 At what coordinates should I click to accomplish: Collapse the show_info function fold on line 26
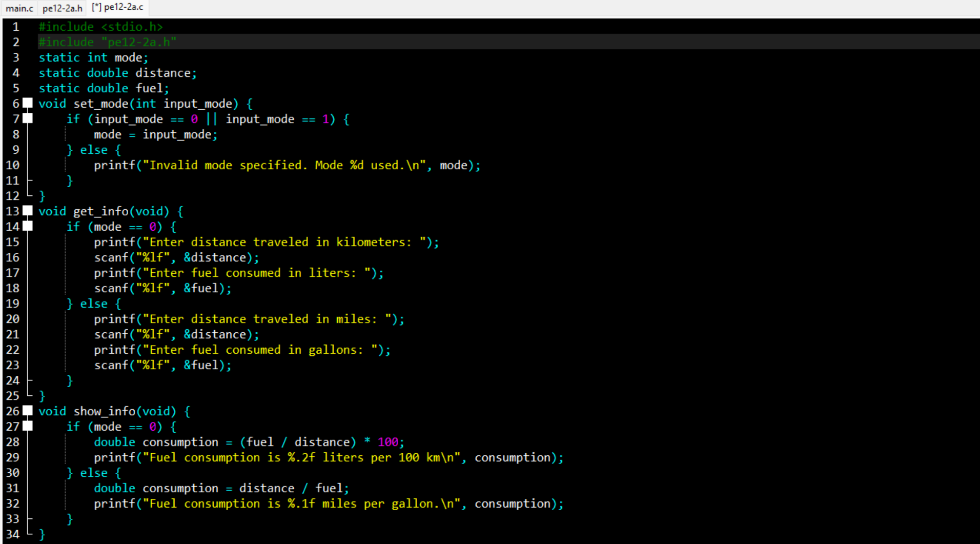pyautogui.click(x=28, y=411)
